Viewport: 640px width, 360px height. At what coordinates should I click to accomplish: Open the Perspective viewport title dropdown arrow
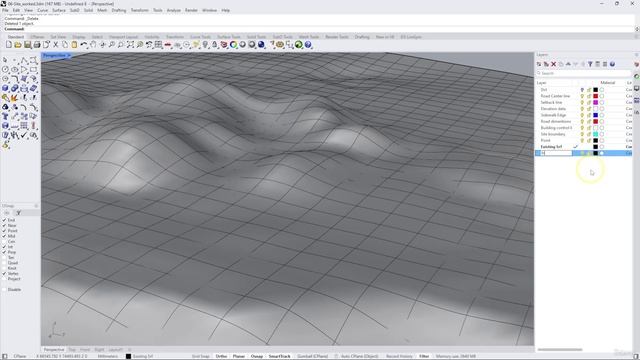coord(69,56)
